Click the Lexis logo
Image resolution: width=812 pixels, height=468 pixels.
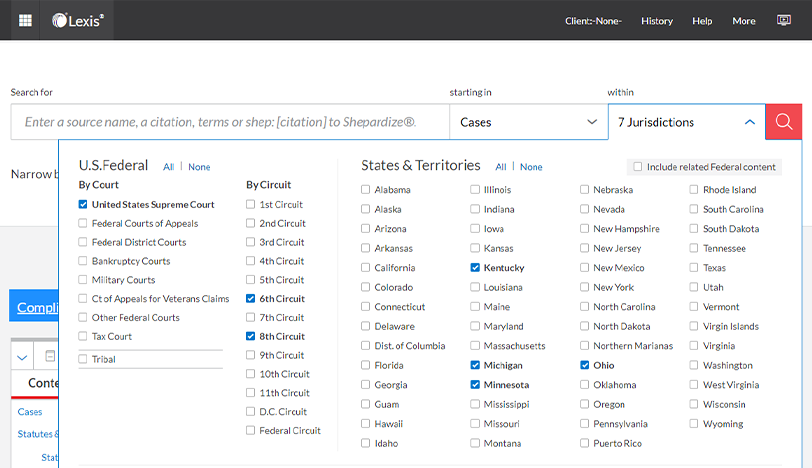(78, 20)
